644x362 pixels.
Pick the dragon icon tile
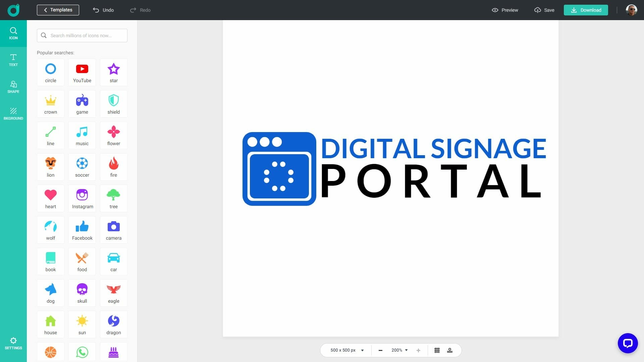(114, 324)
